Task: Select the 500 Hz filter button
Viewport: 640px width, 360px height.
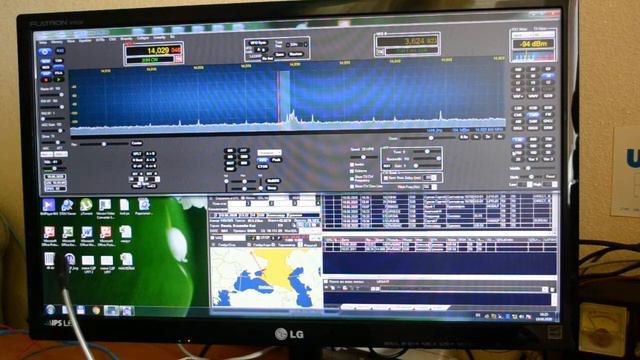Action: coord(533,146)
